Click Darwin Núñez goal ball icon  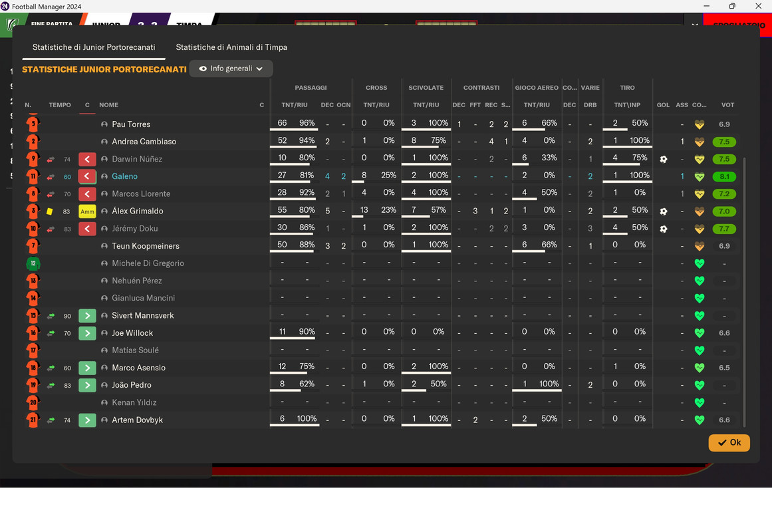663,159
